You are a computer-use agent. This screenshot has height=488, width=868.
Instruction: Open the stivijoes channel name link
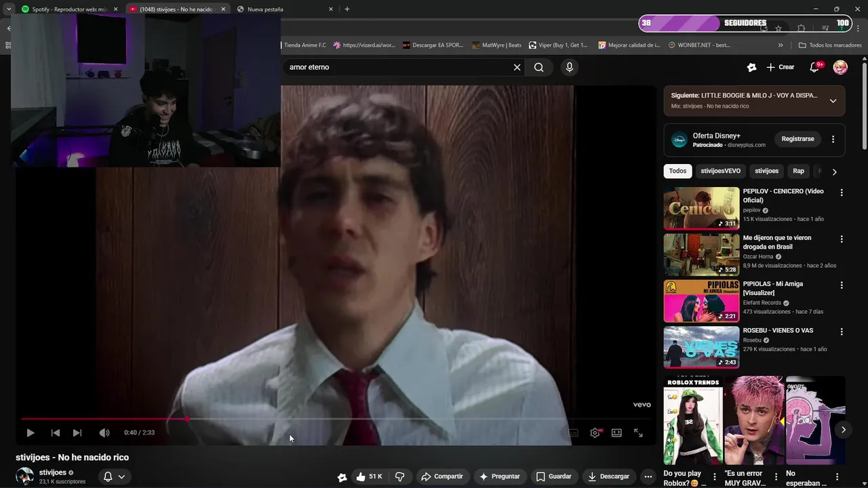53,472
